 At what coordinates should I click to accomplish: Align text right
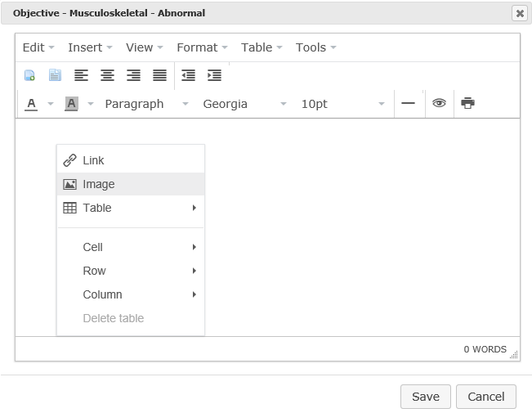pyautogui.click(x=133, y=75)
